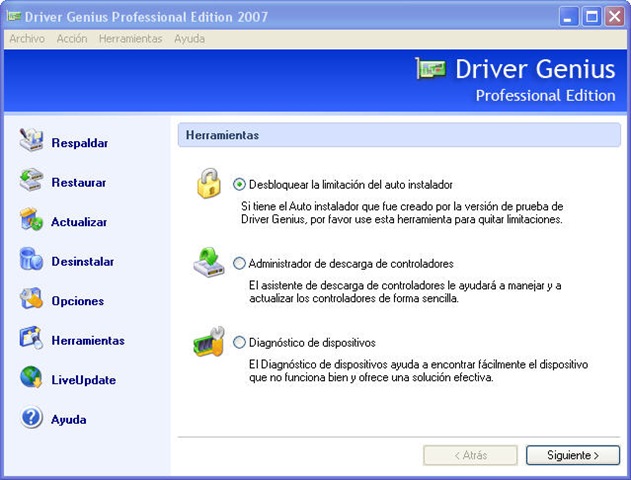Open the Archivo menu
The height and width of the screenshot is (480, 631).
[27, 39]
